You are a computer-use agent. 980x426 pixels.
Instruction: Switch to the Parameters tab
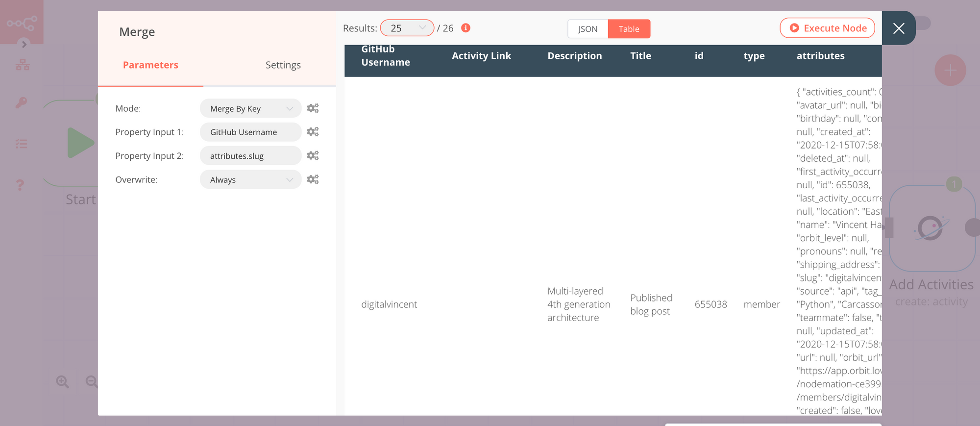pos(150,65)
